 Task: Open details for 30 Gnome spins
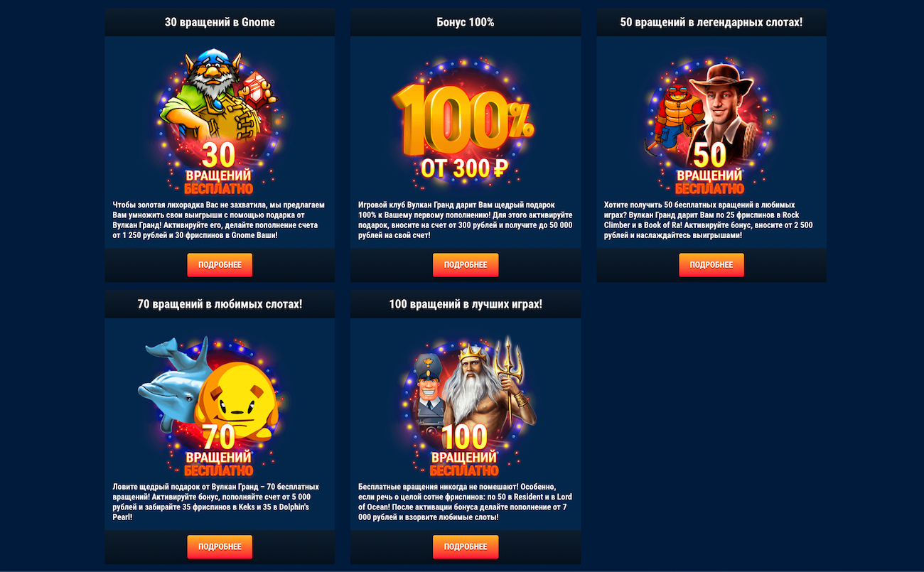click(x=220, y=265)
